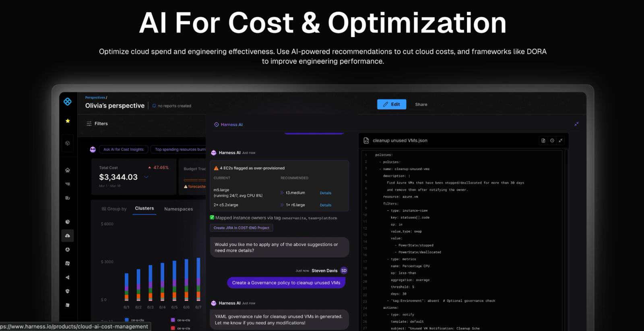The width and height of the screenshot is (644, 331).
Task: Open the left-pointing arrow sidebar icon
Action: (68, 277)
